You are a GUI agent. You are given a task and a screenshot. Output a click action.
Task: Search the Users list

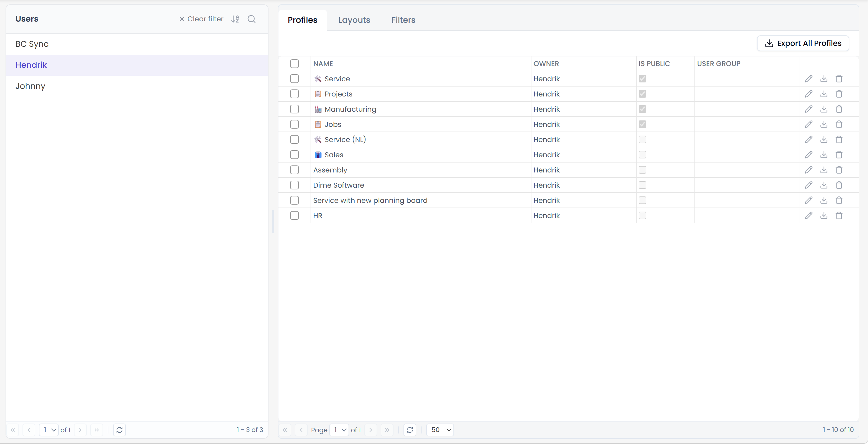coord(251,19)
